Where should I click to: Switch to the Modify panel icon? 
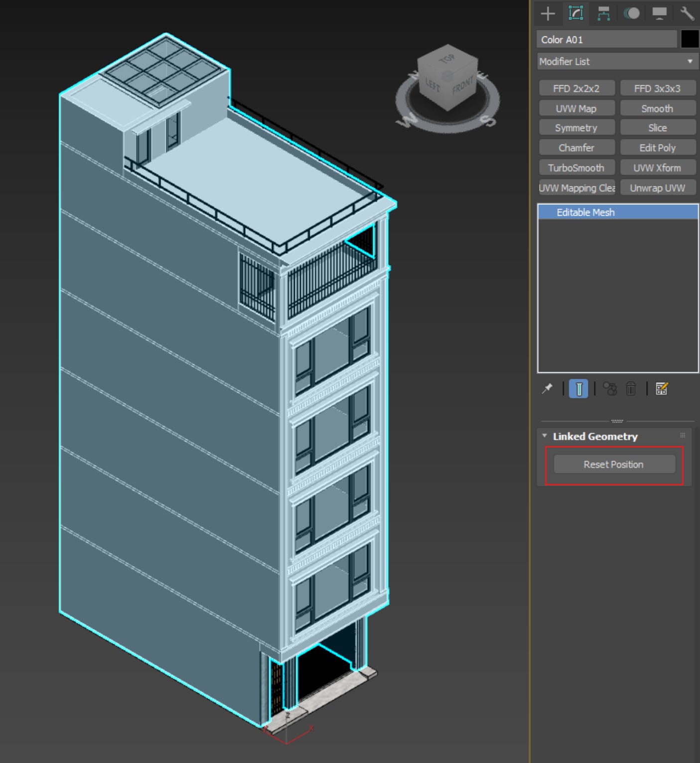576,13
